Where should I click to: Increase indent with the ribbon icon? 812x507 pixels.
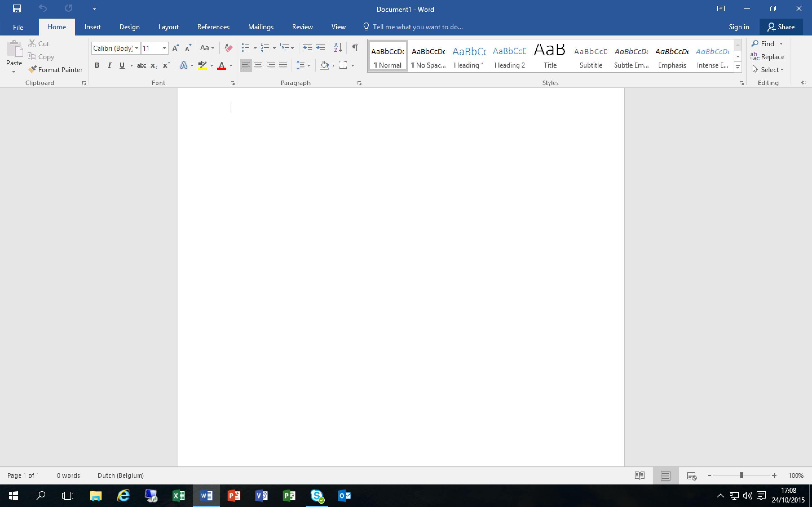[x=321, y=48]
